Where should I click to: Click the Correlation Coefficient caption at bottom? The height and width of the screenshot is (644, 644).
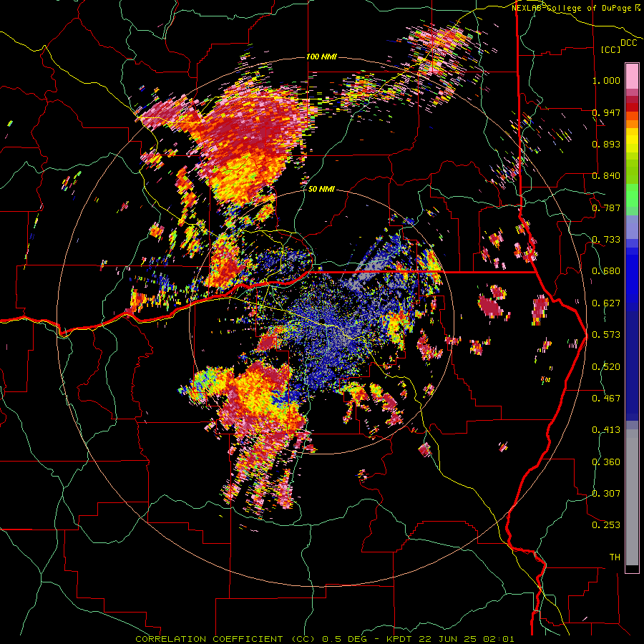click(324, 639)
